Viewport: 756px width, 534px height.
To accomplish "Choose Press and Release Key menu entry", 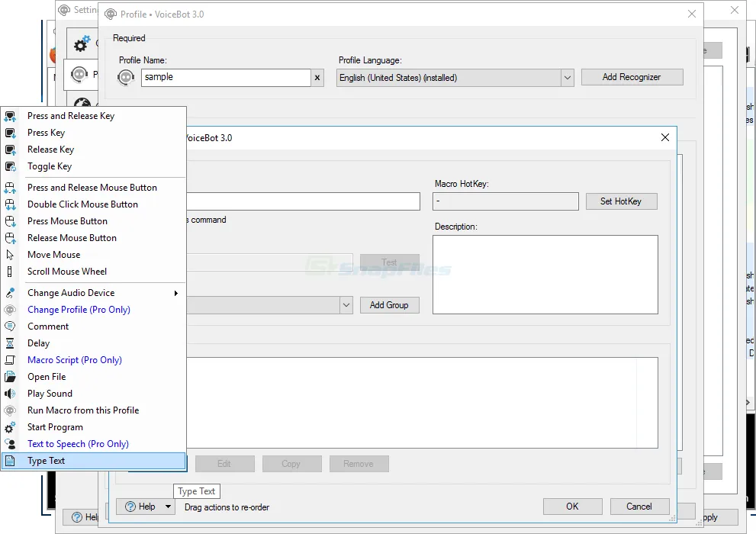I will 94,116.
